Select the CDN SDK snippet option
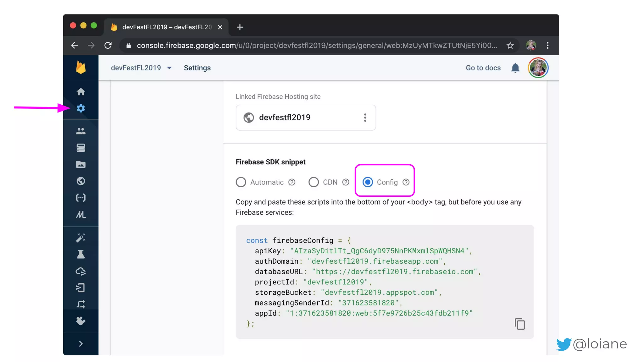This screenshot has width=644, height=362. point(314,182)
